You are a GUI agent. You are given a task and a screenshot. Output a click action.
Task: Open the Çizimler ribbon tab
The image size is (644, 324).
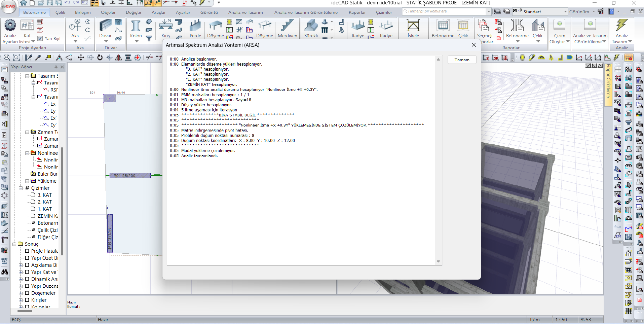coord(384,12)
